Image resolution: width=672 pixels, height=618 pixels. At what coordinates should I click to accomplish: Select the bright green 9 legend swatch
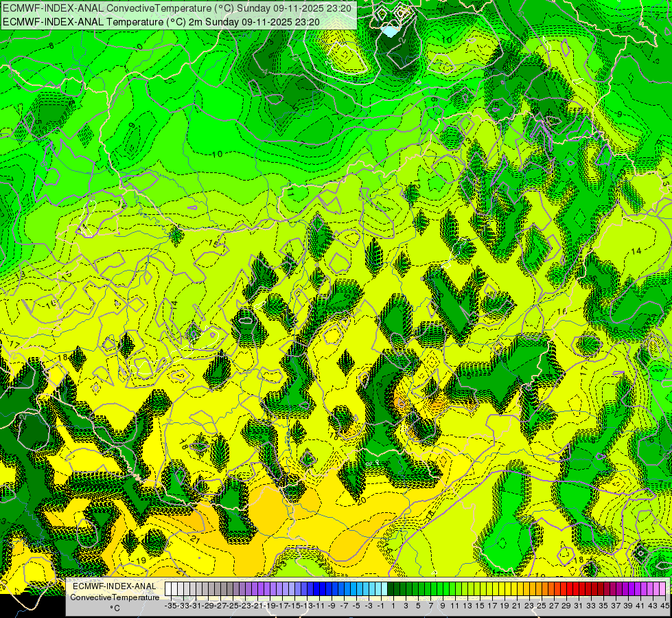(x=440, y=588)
